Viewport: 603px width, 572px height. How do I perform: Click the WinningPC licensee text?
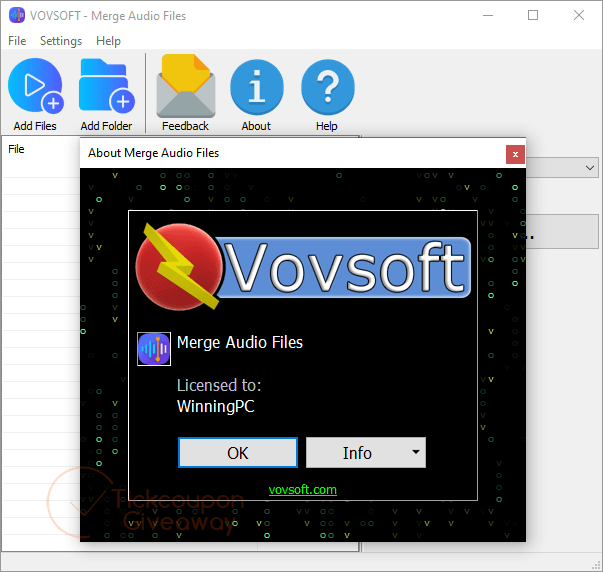coord(216,406)
